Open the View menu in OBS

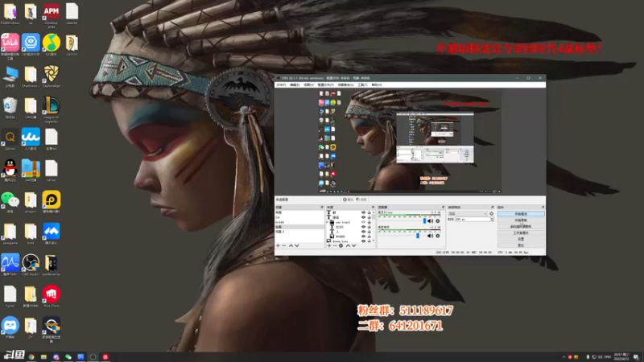[x=308, y=84]
